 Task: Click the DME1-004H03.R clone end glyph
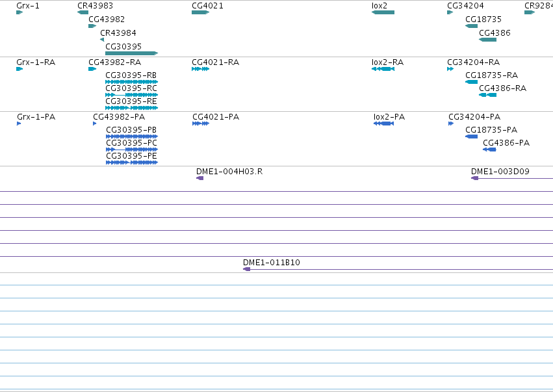click(x=199, y=178)
